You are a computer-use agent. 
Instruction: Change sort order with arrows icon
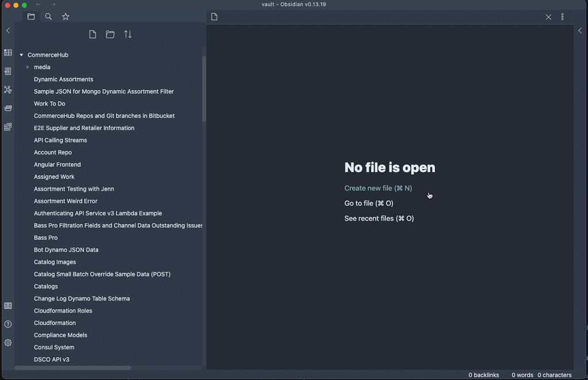tap(128, 34)
